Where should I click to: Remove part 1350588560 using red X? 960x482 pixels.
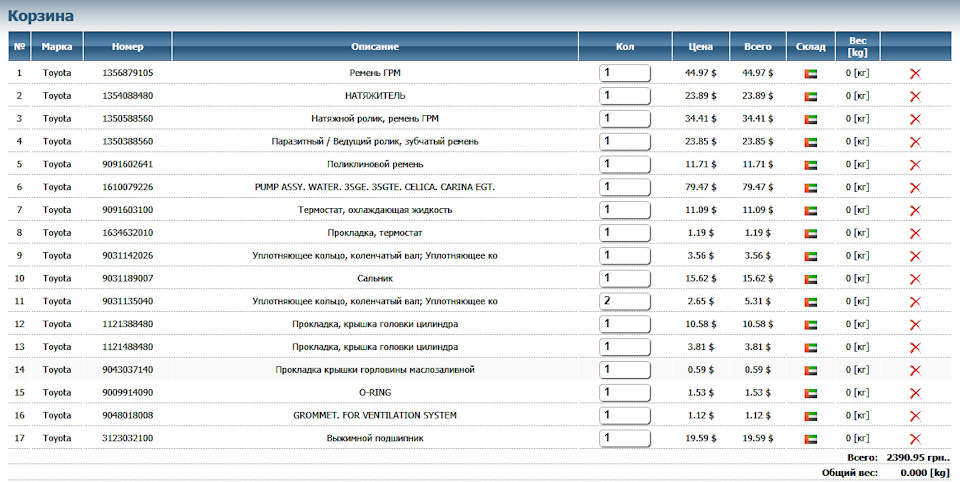915,119
